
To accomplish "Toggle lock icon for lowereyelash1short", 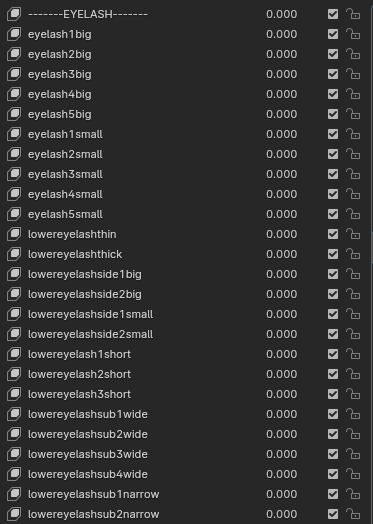I will (353, 354).
